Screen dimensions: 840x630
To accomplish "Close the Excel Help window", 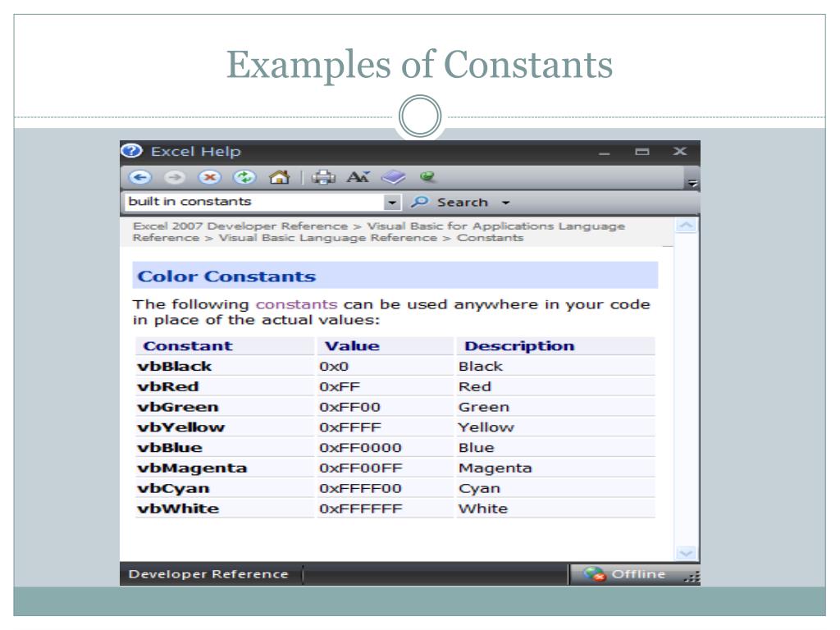I will (x=680, y=152).
